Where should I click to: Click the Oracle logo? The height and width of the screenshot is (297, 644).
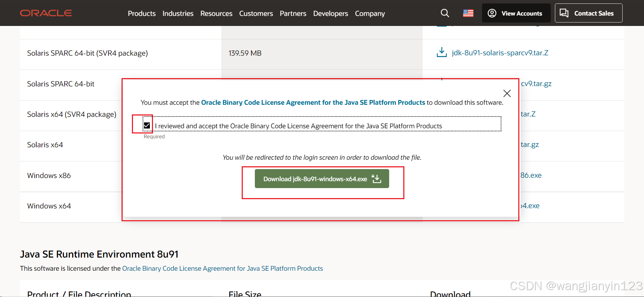46,13
